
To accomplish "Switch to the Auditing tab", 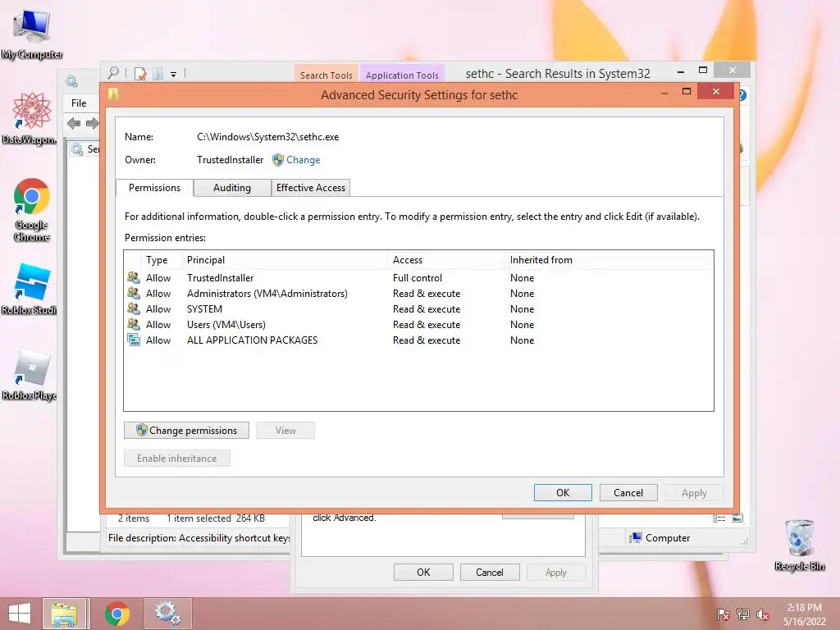I will click(232, 188).
